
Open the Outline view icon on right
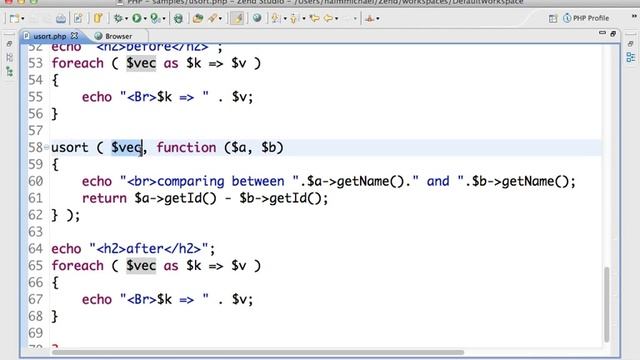(x=631, y=58)
